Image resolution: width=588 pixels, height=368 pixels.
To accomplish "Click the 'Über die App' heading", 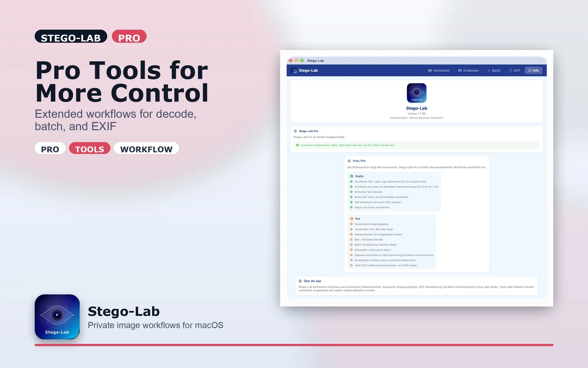I will point(312,281).
